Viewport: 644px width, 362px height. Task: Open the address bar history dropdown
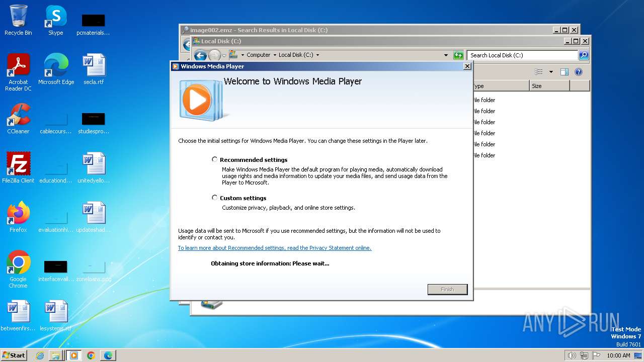(446, 55)
